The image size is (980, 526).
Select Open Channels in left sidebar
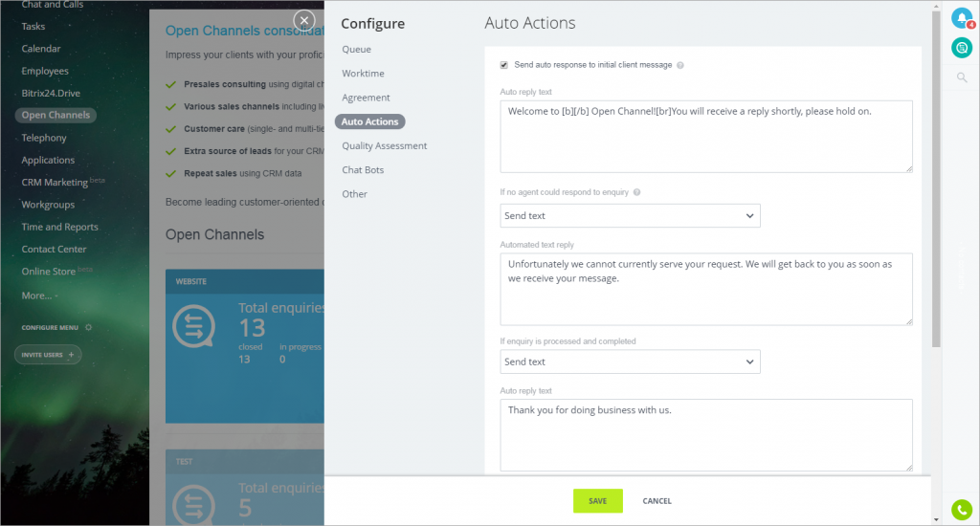tap(56, 115)
